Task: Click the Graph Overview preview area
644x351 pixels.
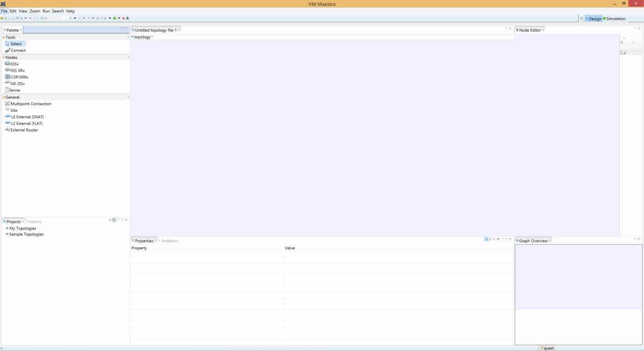Action: point(578,295)
